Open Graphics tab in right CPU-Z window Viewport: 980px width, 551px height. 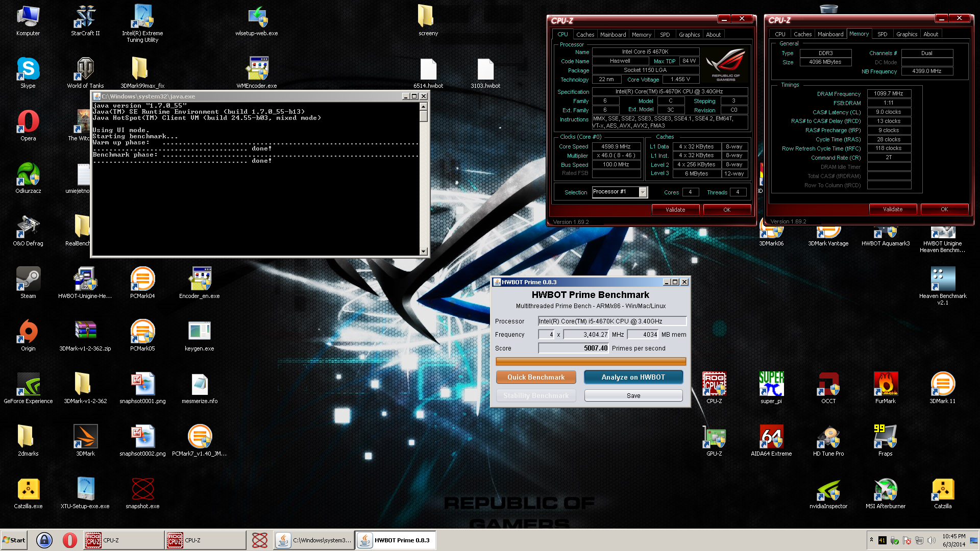[x=906, y=34]
